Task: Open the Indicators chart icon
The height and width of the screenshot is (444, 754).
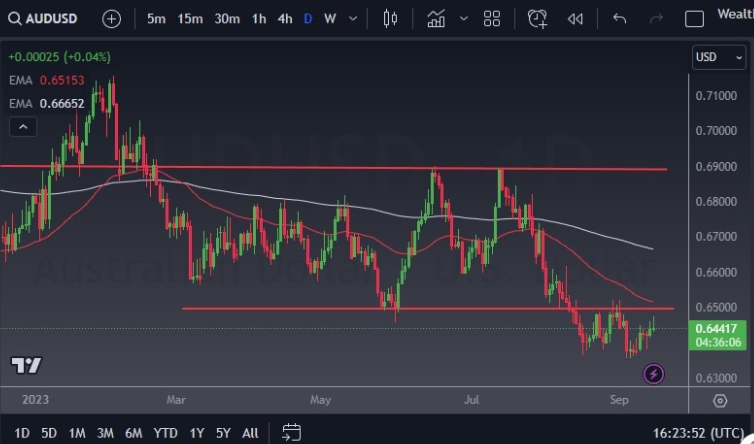Action: (436, 18)
